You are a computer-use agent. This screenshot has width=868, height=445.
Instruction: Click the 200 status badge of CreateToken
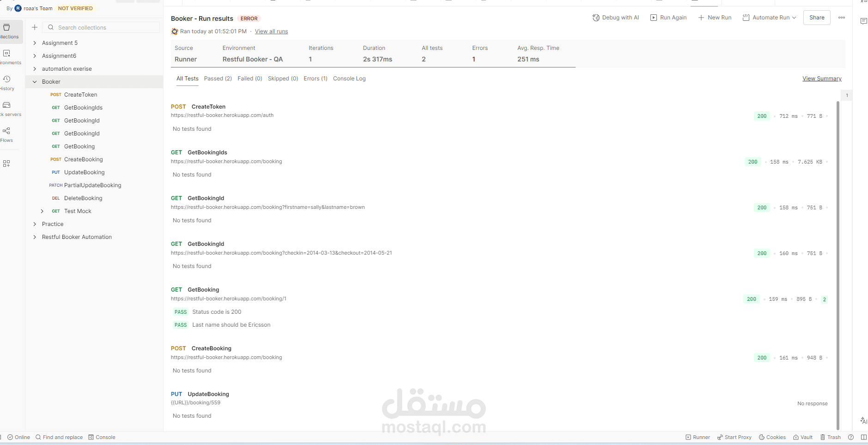pos(762,116)
